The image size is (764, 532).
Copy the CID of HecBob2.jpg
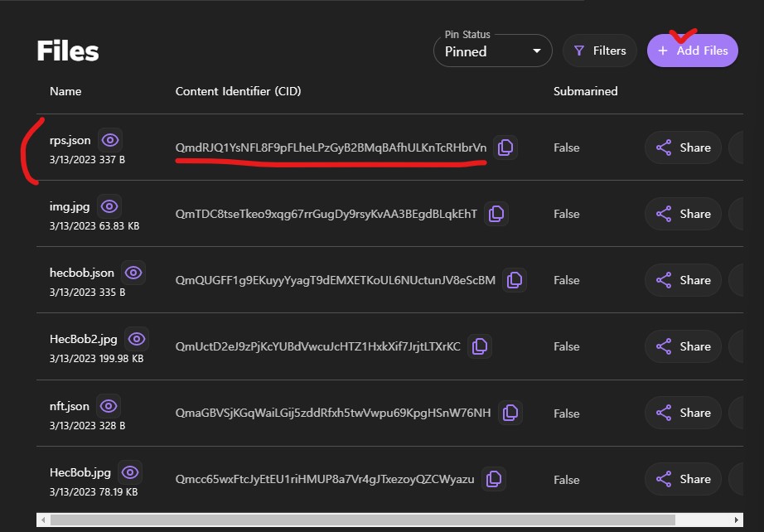point(480,346)
